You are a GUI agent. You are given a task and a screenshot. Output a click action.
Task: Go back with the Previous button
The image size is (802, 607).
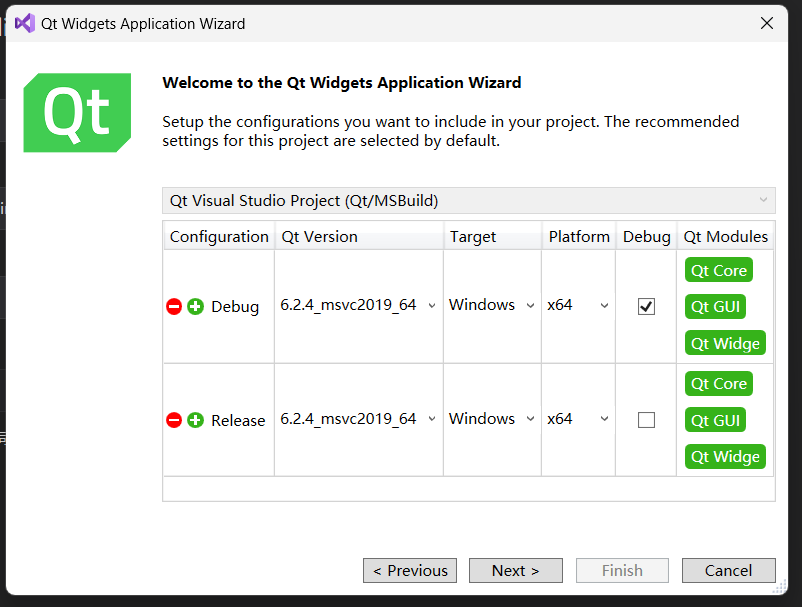(x=410, y=570)
